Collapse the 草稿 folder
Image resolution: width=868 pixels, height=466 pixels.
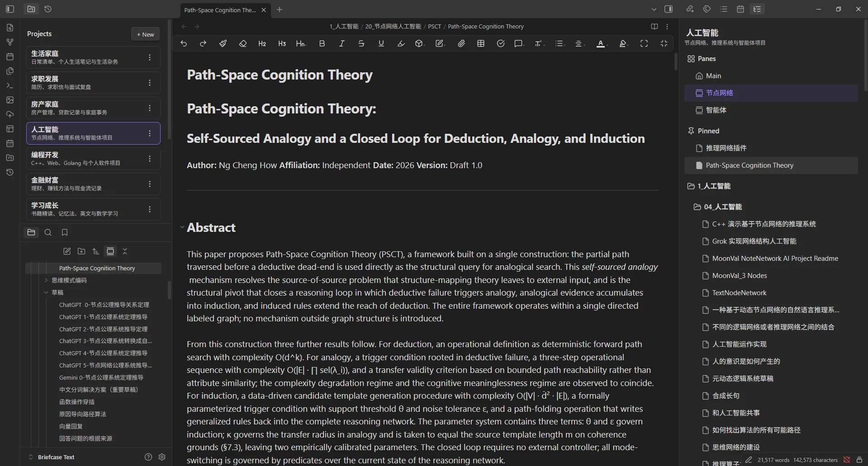pos(46,292)
